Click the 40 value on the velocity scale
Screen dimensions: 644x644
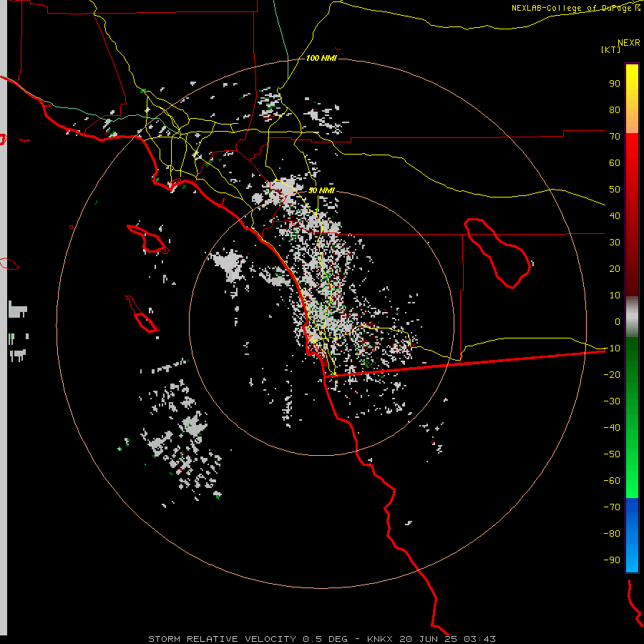[x=615, y=216]
